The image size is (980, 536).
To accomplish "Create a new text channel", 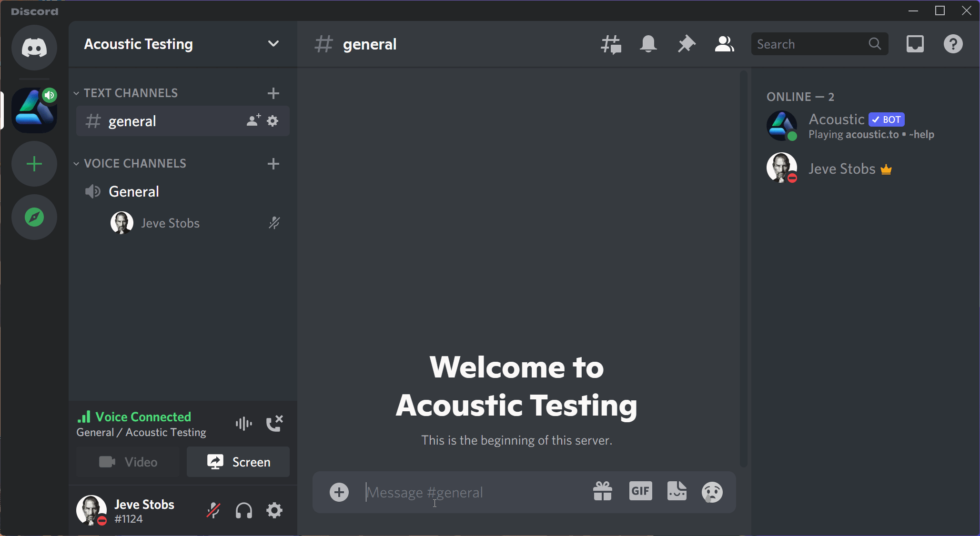I will [x=273, y=93].
